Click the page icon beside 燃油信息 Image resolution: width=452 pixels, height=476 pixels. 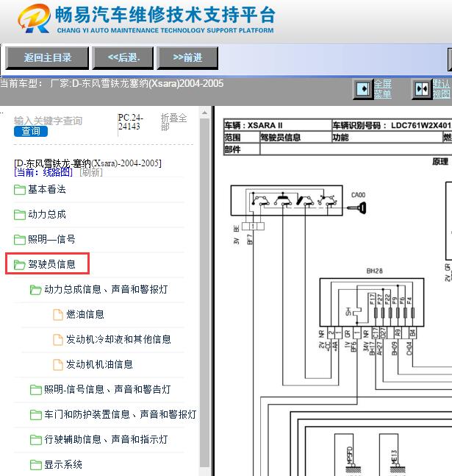pyautogui.click(x=58, y=314)
